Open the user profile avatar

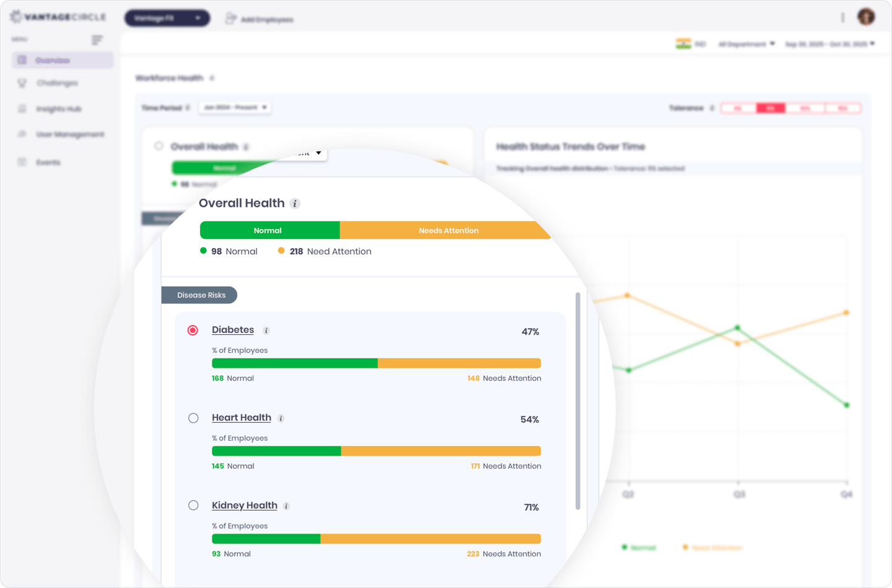coord(866,17)
